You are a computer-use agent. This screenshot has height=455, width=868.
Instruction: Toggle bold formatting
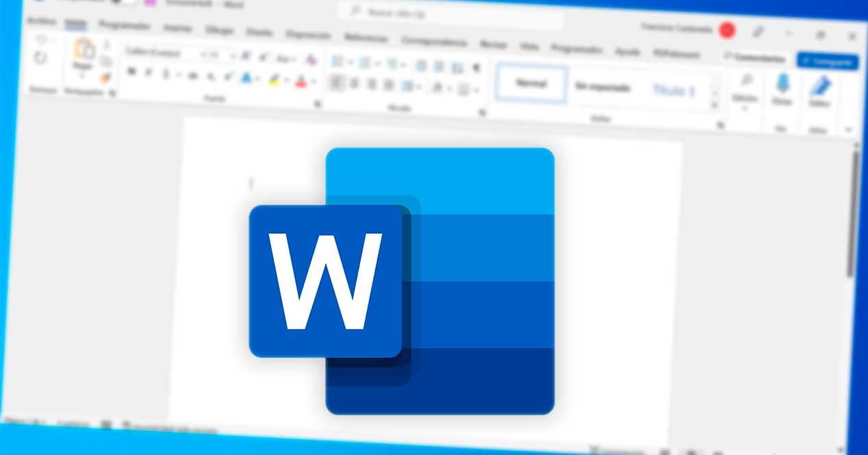tap(131, 72)
